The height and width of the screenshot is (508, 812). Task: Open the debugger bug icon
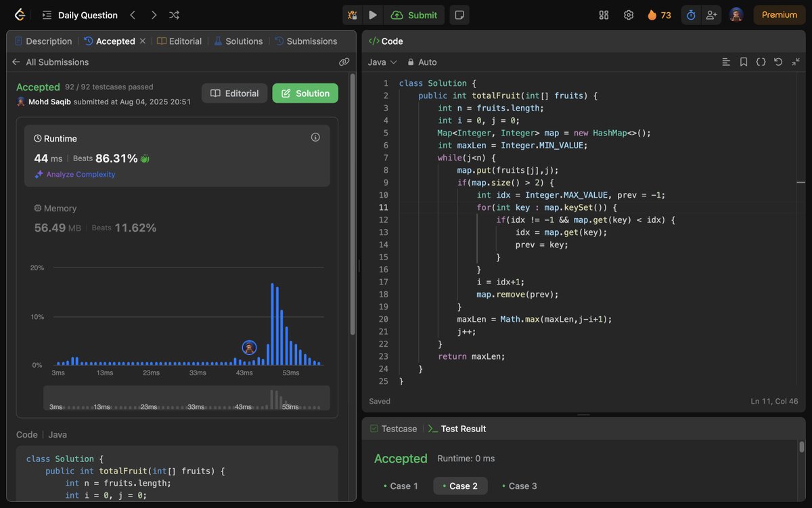(353, 15)
